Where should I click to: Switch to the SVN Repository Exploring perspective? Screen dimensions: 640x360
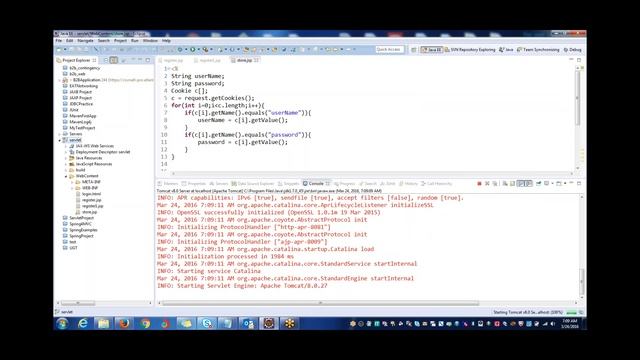pos(470,50)
